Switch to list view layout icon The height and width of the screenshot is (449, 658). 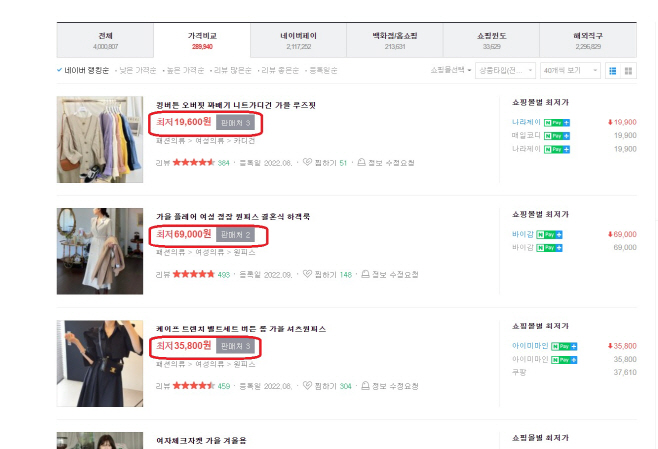pyautogui.click(x=613, y=70)
